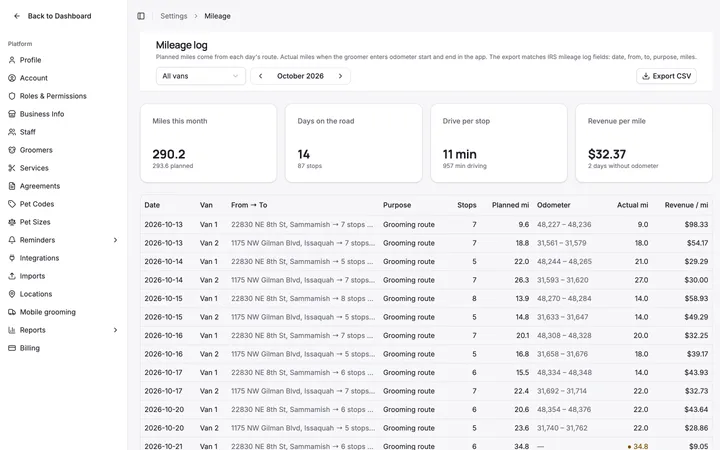Click the Profile person icon

point(12,60)
